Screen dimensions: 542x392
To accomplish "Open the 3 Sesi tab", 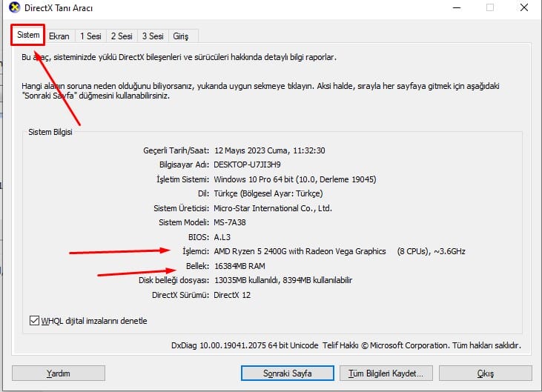I will [153, 36].
